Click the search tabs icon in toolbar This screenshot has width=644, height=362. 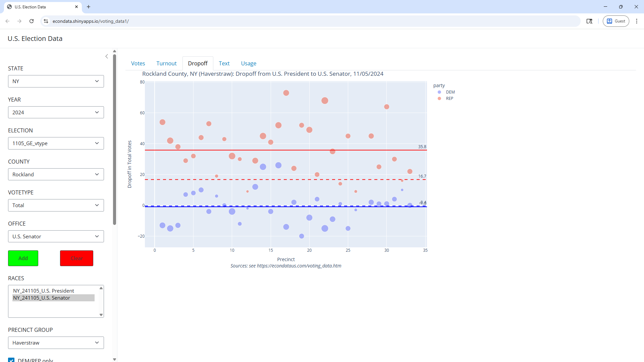589,21
